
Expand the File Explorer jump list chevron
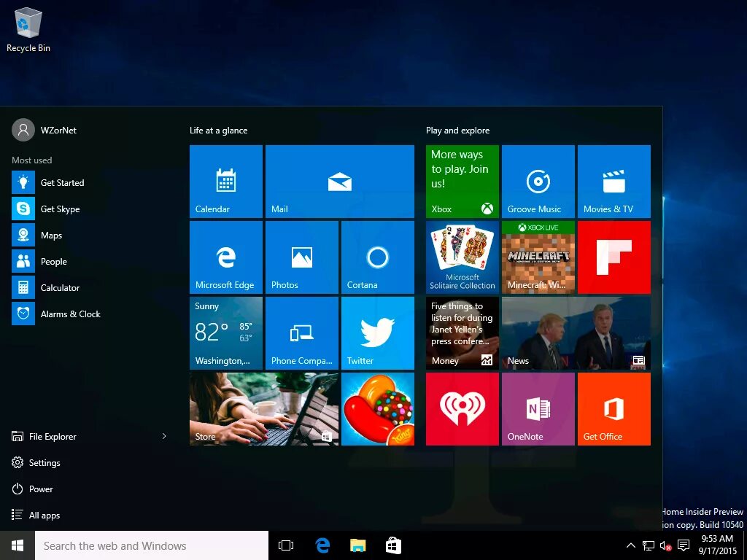tap(163, 436)
